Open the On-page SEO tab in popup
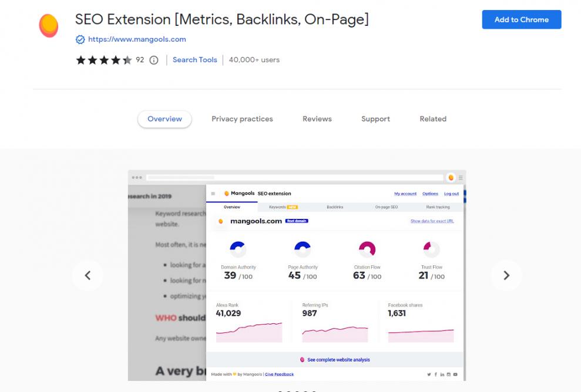The image size is (581, 392). tap(387, 207)
